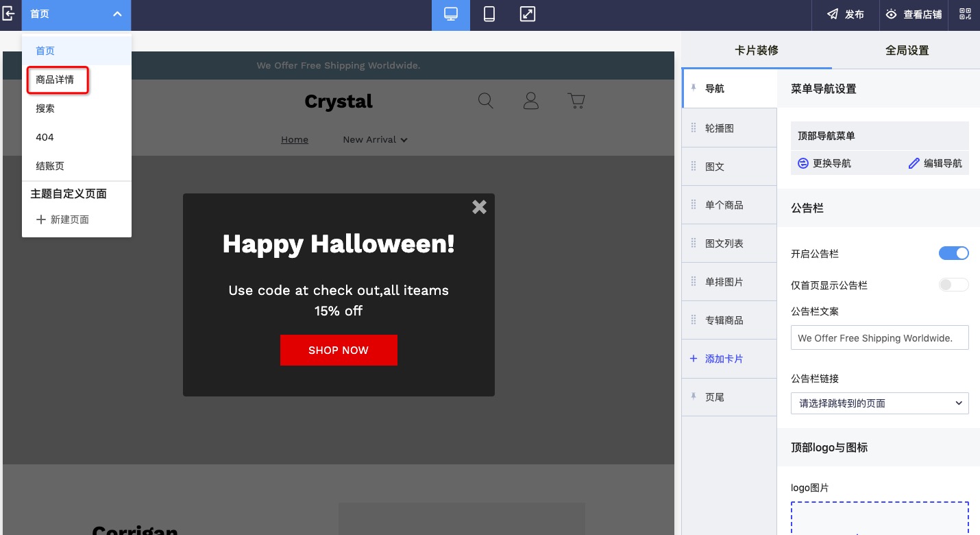Viewport: 980px width, 535px height.
Task: Click the user account icon
Action: pos(530,101)
